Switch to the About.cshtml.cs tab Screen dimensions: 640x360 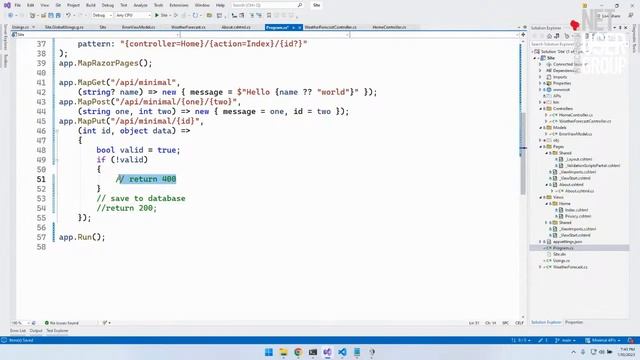tap(236, 27)
